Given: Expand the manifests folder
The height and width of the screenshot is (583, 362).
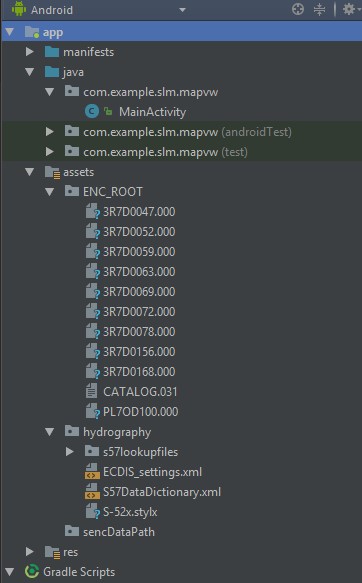Looking at the screenshot, I should [30, 52].
